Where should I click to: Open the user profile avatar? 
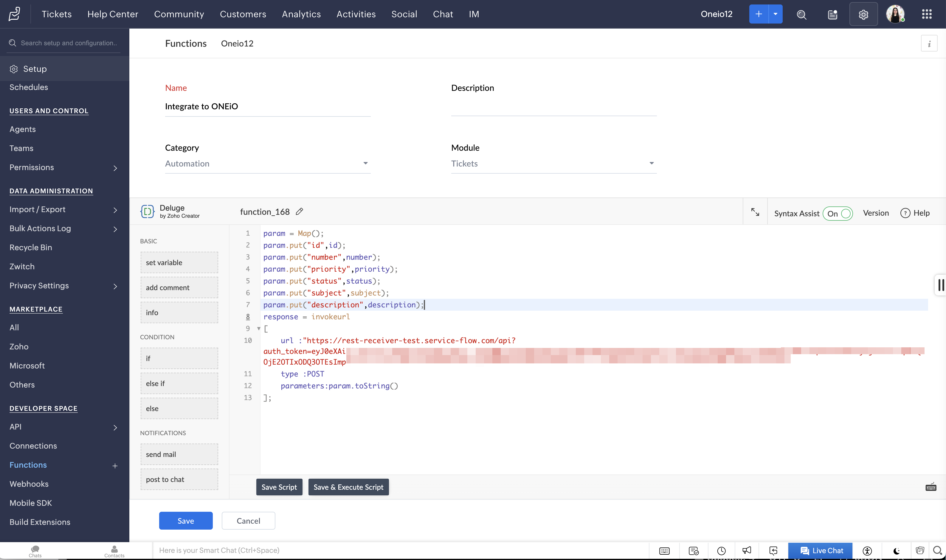[895, 14]
